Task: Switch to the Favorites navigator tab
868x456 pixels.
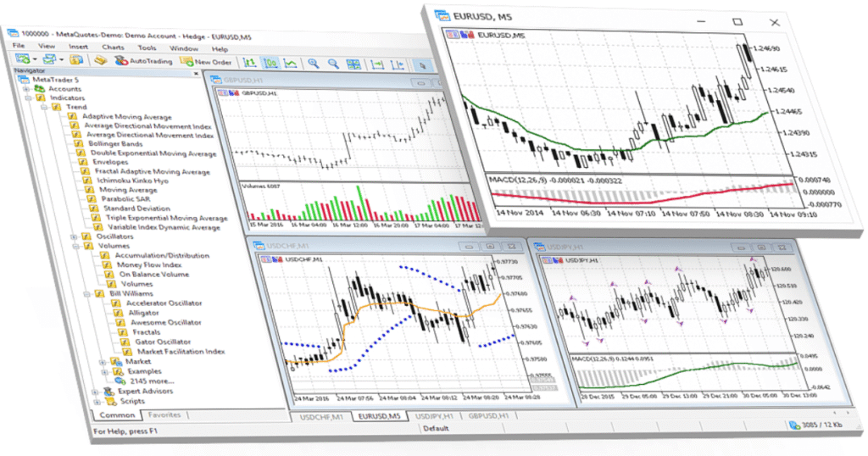Action: 164,415
